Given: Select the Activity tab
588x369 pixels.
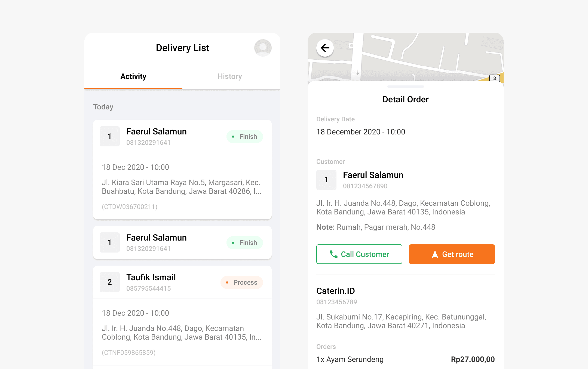Looking at the screenshot, I should pos(133,76).
